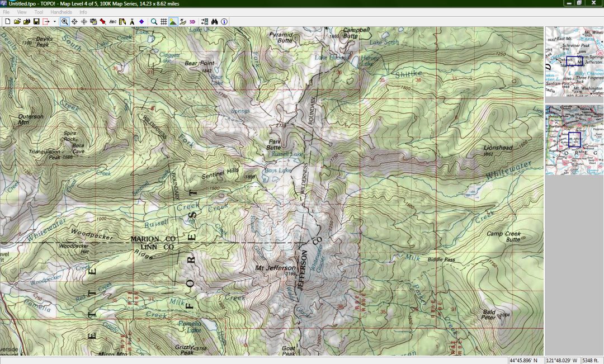
Task: Open the blue Info icon
Action: 224,22
